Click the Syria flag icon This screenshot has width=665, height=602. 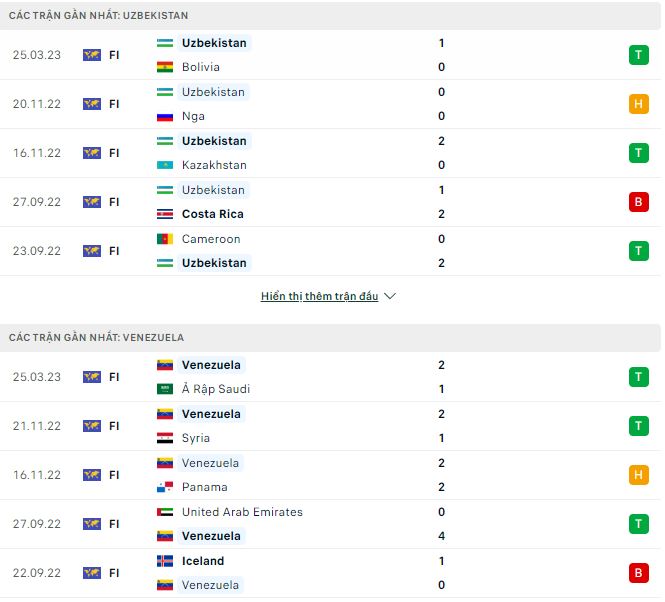pos(165,438)
